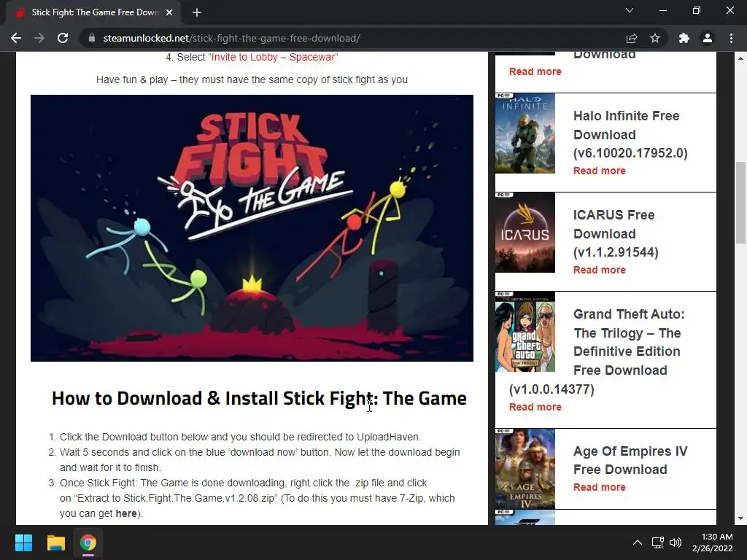Open Halo Infinite cover thumbnail

click(525, 133)
